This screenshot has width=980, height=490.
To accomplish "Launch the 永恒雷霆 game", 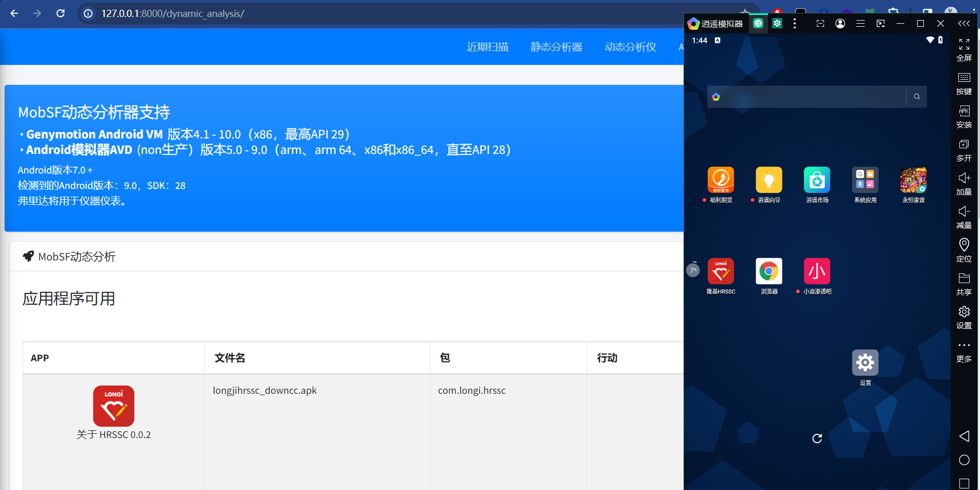I will (x=913, y=185).
